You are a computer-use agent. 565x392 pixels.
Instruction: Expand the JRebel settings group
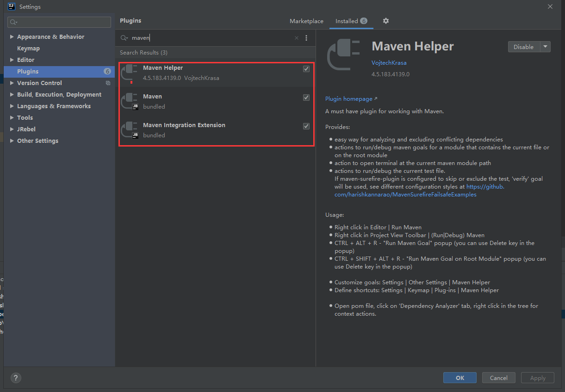tap(12, 129)
